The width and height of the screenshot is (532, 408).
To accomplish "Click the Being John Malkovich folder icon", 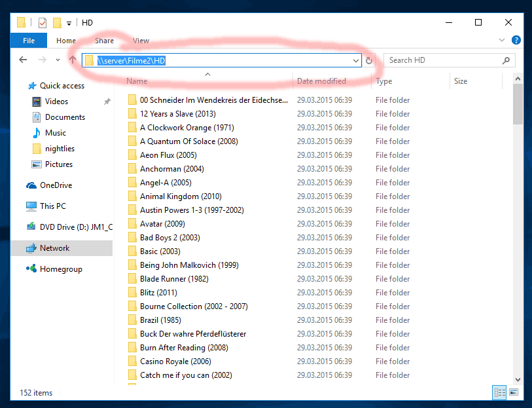I will pyautogui.click(x=132, y=265).
